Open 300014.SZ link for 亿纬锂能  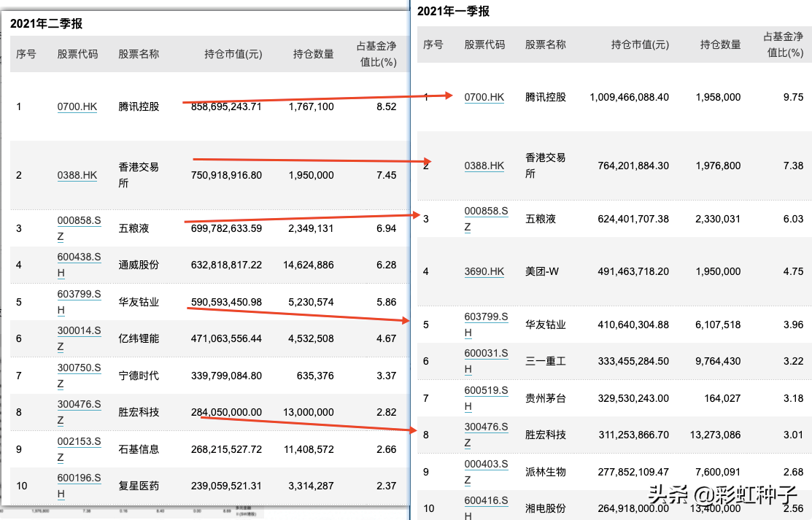79,338
